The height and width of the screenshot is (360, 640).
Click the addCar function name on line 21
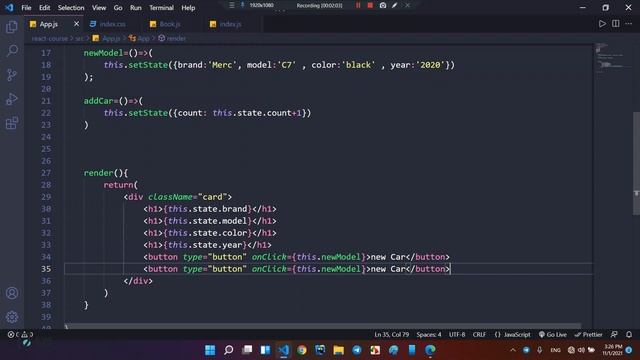pos(98,101)
